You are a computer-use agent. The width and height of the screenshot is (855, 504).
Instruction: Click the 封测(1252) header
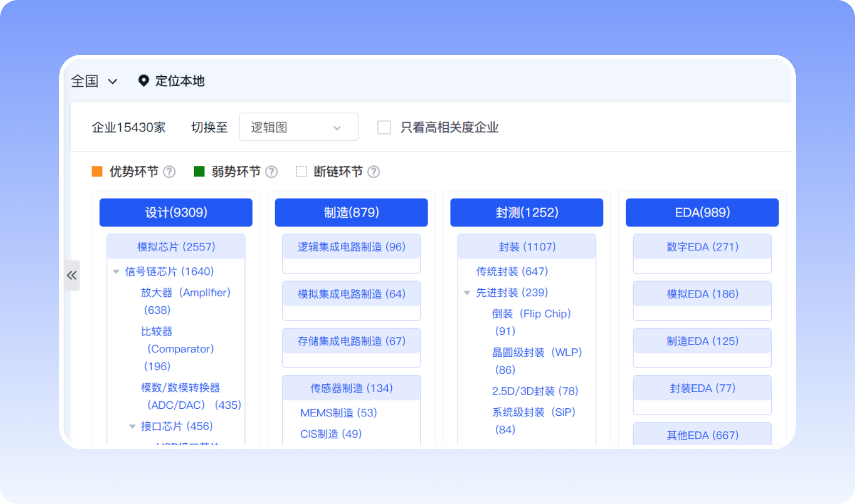tap(526, 213)
